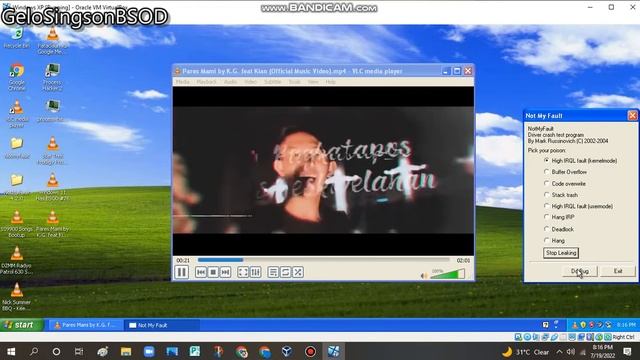Click the 00:21 elapsed time label
This screenshot has height=360, width=640.
(x=183, y=260)
